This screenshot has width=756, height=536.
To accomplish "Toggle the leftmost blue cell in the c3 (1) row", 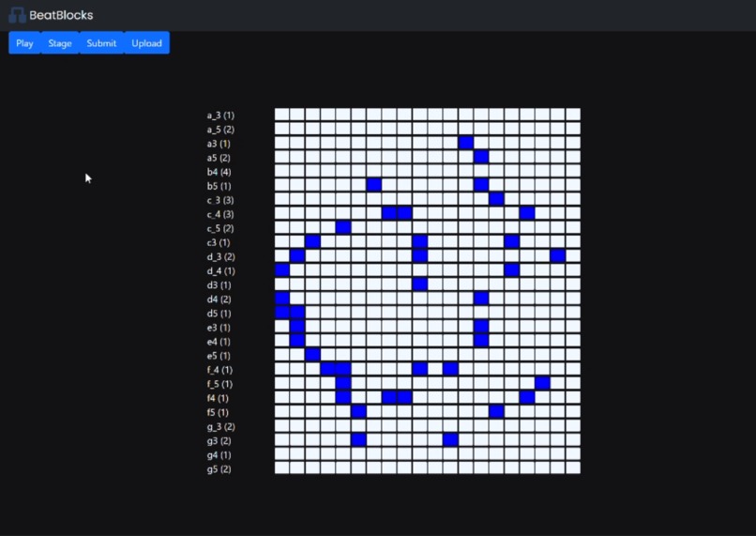I will (312, 241).
